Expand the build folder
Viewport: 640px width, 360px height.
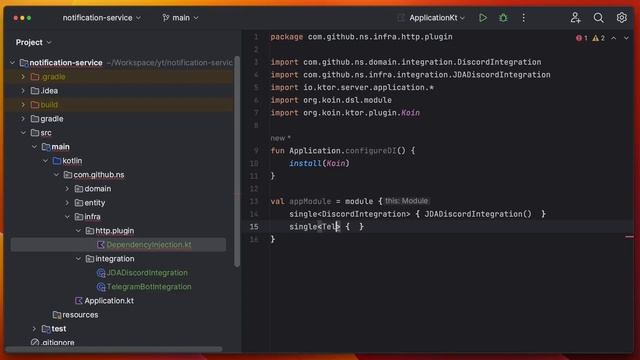click(23, 105)
